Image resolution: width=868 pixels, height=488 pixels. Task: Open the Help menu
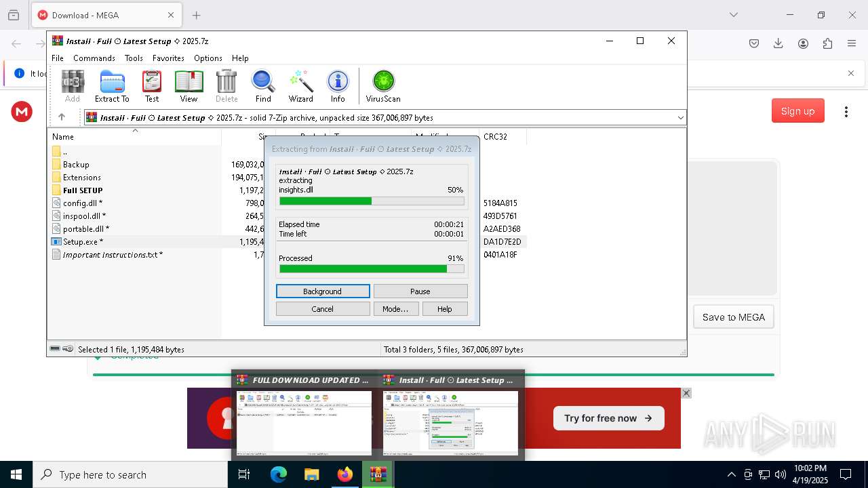240,58
